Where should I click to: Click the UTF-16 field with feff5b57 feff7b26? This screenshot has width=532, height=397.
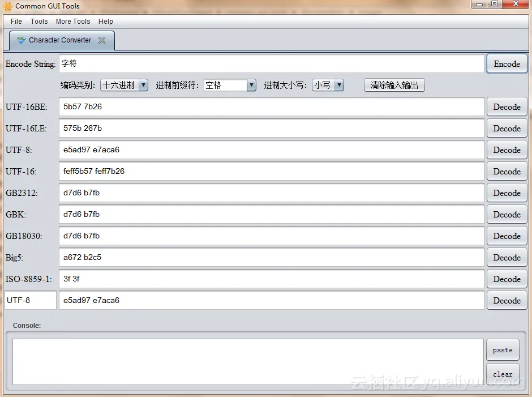pos(272,171)
